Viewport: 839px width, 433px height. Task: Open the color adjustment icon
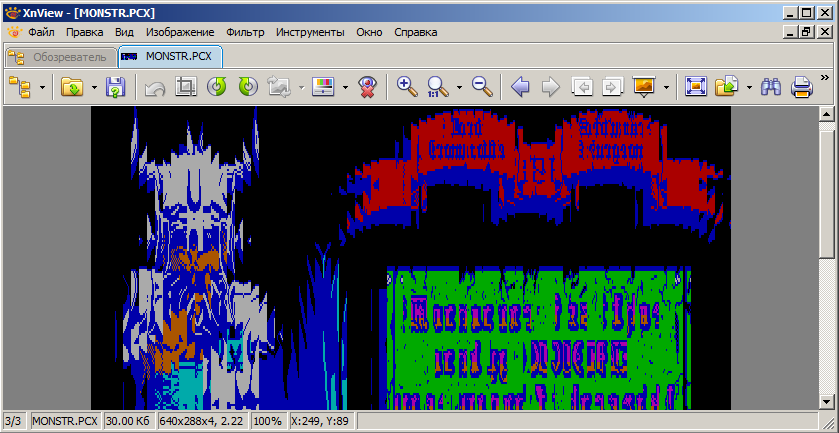coord(323,86)
